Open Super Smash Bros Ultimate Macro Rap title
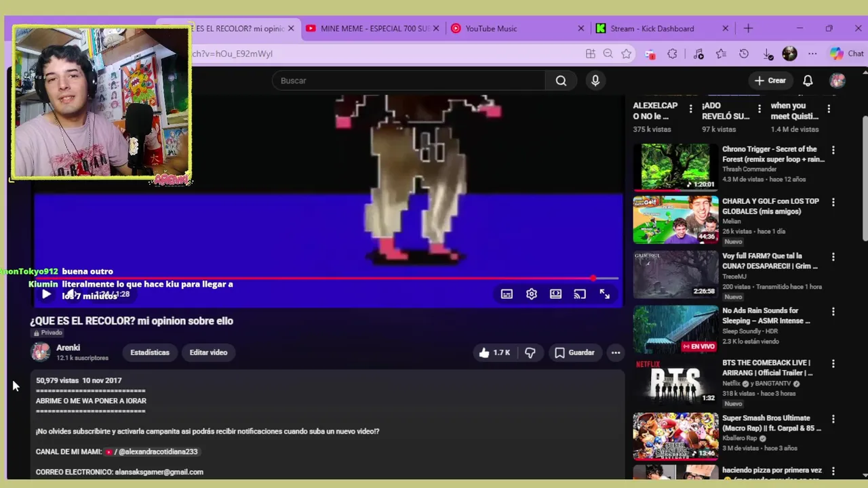868x488 pixels. tap(772, 424)
